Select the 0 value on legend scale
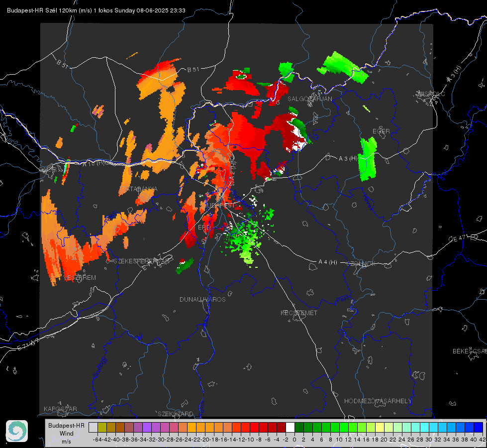Image resolution: width=487 pixels, height=448 pixels. click(294, 440)
